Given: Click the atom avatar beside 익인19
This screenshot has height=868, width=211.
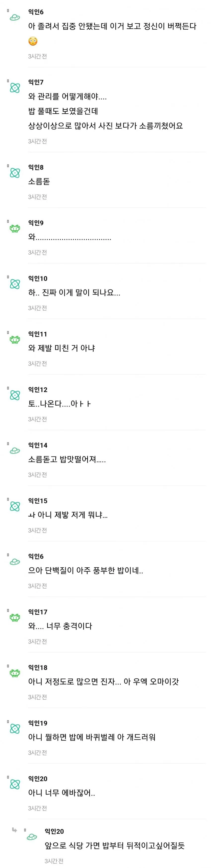Looking at the screenshot, I should [15, 729].
